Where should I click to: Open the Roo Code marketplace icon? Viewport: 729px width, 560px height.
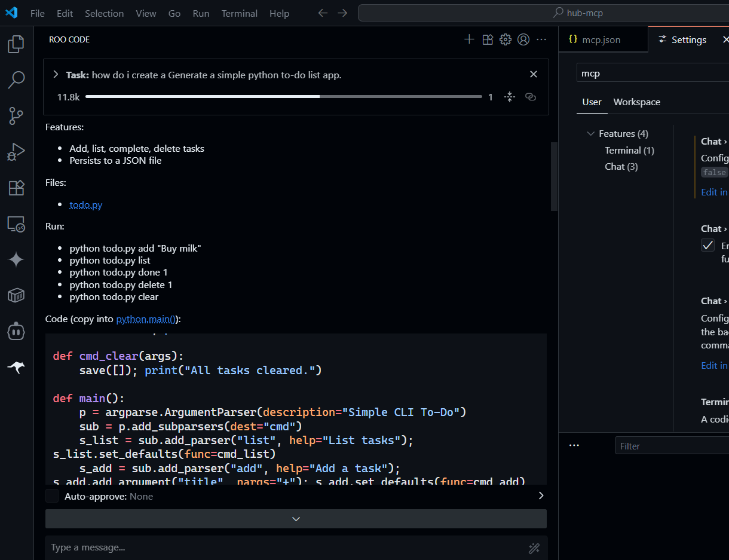[x=488, y=39]
